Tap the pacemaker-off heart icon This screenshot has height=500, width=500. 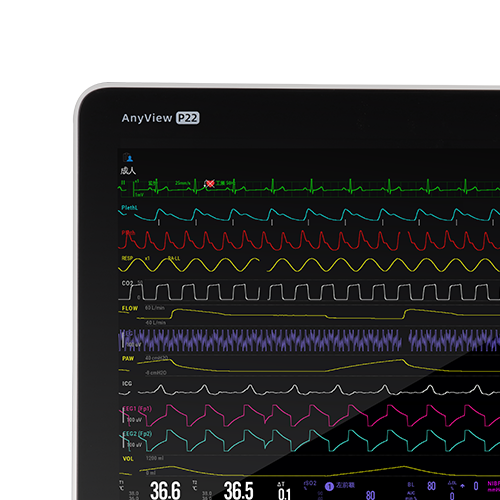(210, 183)
